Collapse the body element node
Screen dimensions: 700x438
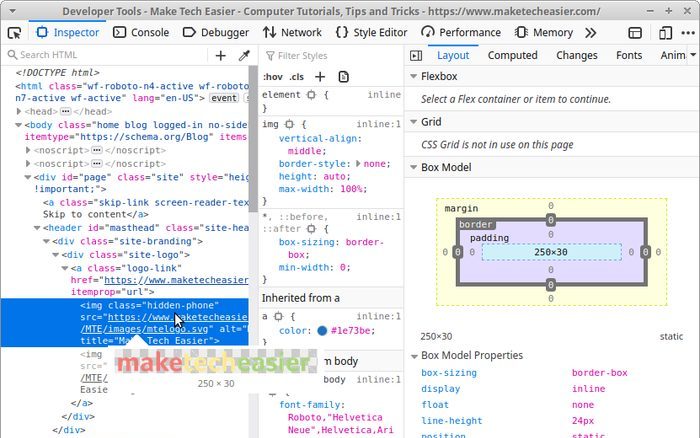[19, 125]
